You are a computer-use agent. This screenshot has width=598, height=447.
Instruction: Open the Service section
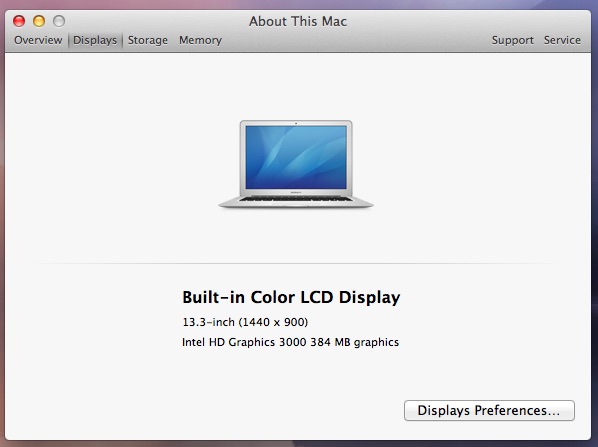click(562, 40)
